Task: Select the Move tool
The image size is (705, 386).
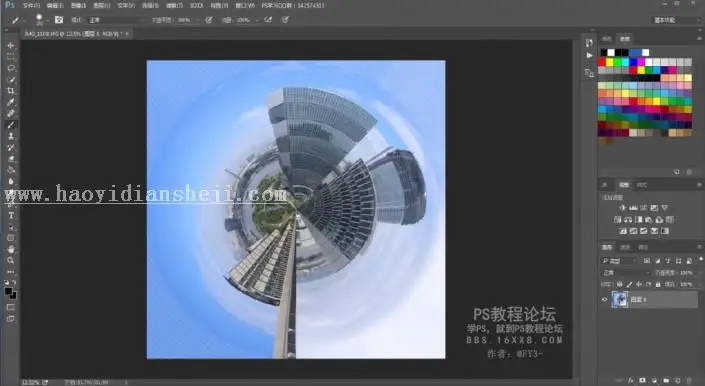Action: [11, 45]
